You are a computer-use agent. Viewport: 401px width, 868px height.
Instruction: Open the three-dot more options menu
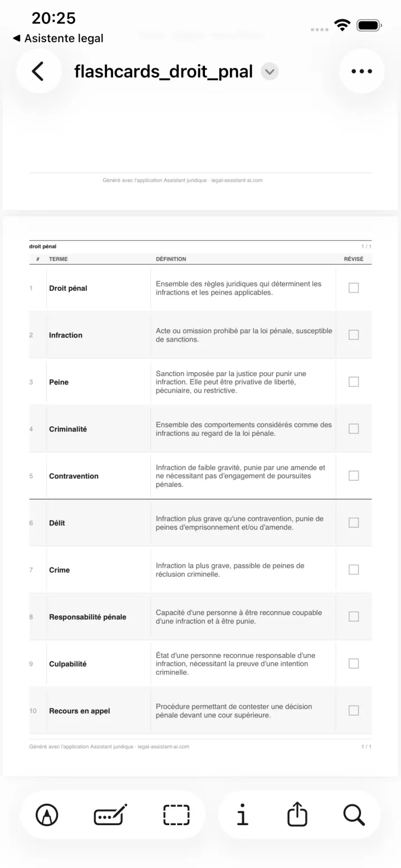(361, 71)
